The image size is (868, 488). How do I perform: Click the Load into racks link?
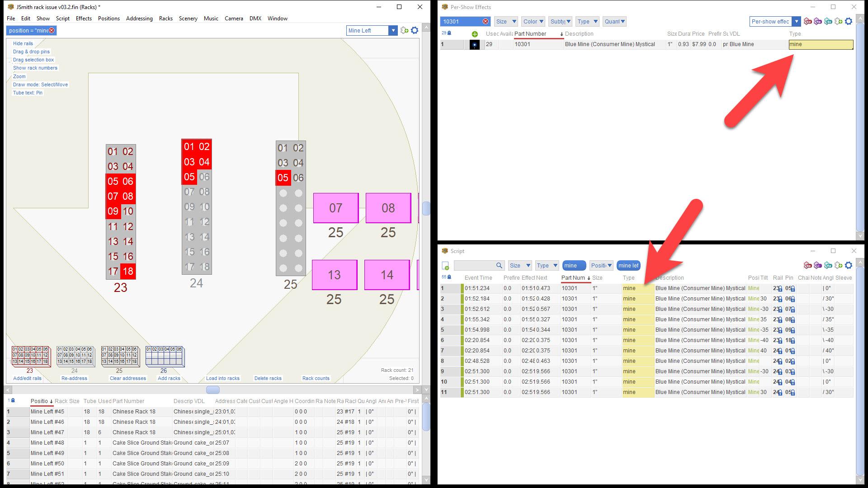tap(222, 378)
